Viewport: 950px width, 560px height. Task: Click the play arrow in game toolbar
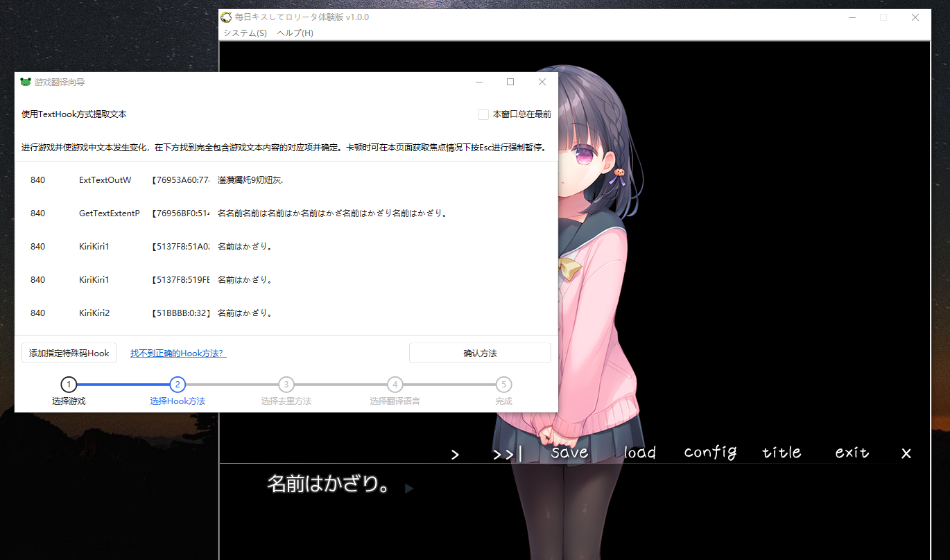pos(455,455)
